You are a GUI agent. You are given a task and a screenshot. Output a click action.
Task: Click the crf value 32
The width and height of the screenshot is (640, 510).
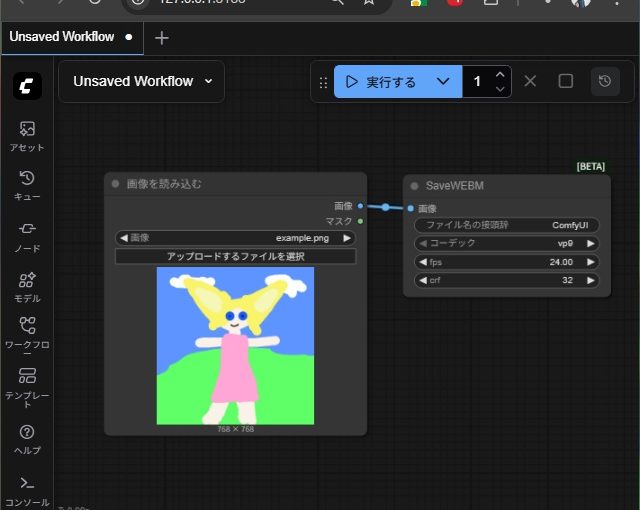click(x=567, y=280)
